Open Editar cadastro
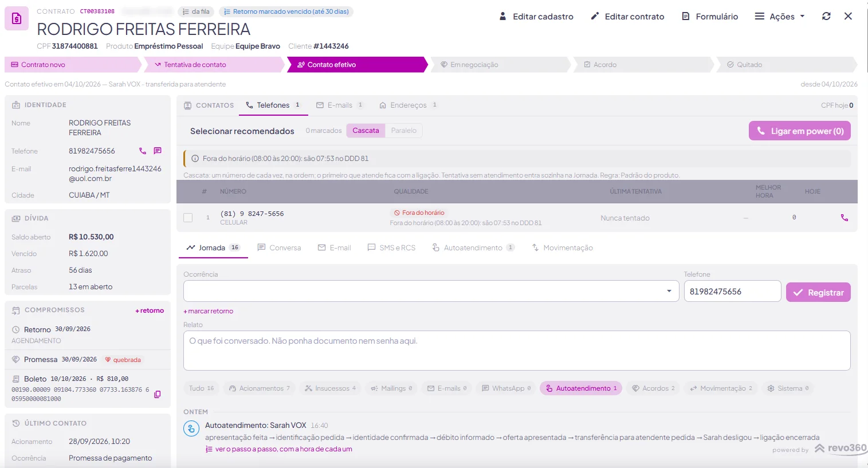 click(x=536, y=17)
